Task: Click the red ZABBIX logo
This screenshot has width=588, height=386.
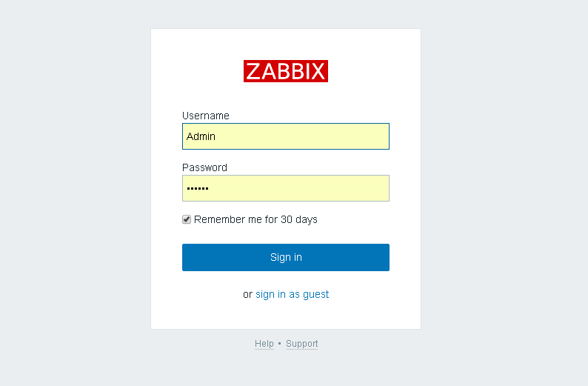Action: pyautogui.click(x=286, y=71)
